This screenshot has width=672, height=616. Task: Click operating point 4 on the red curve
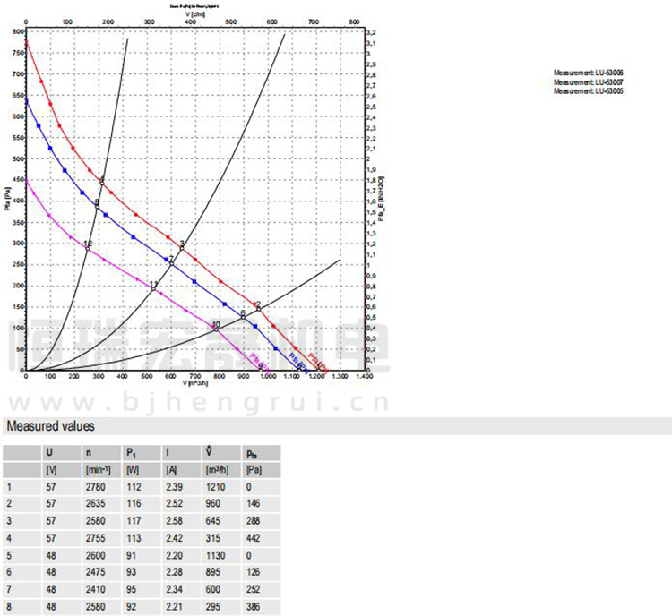(x=102, y=182)
